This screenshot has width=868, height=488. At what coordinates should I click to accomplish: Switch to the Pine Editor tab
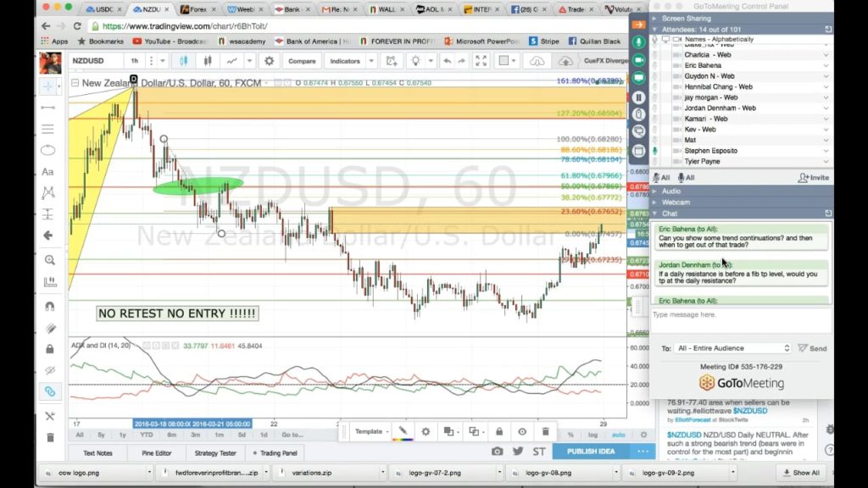[x=153, y=452]
